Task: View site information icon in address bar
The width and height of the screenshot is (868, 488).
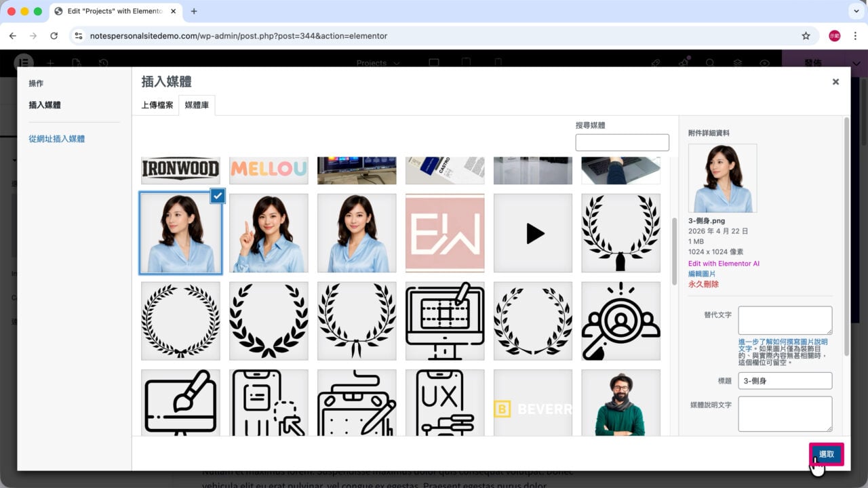Action: (x=78, y=36)
